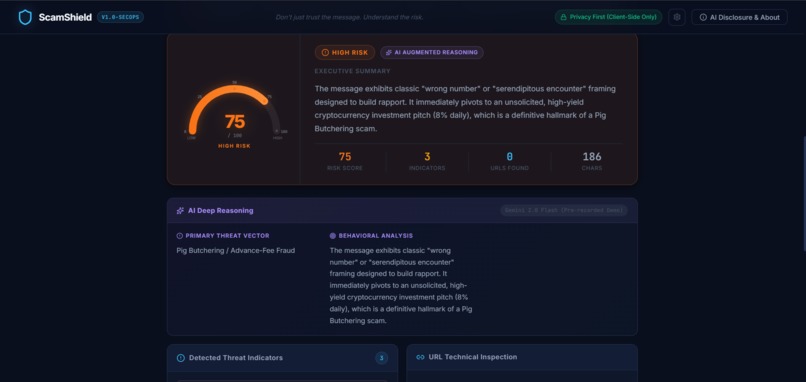Click Pig Butchering / Advance-Fee Fraud text
806x382 pixels.
click(x=235, y=251)
